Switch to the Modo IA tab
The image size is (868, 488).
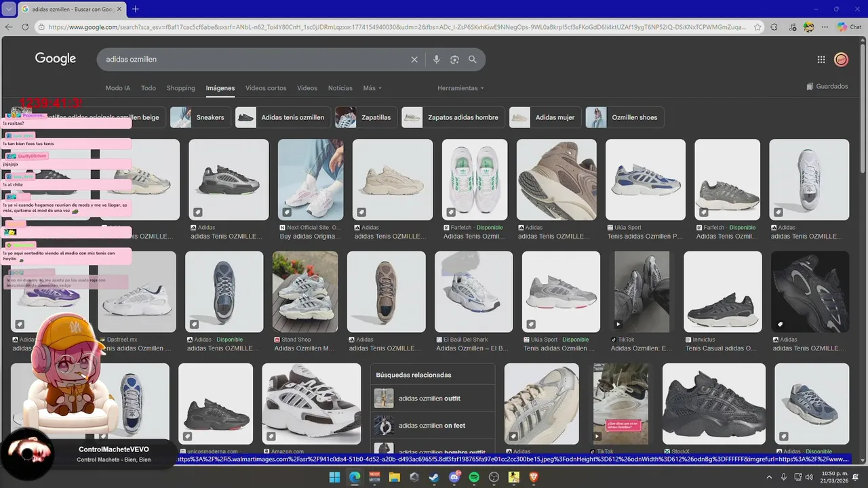click(x=118, y=88)
